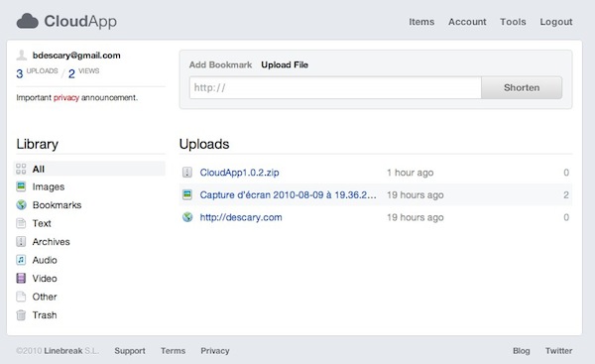Switch to the Upload File tab
Image resolution: width=595 pixels, height=364 pixels.
click(285, 64)
